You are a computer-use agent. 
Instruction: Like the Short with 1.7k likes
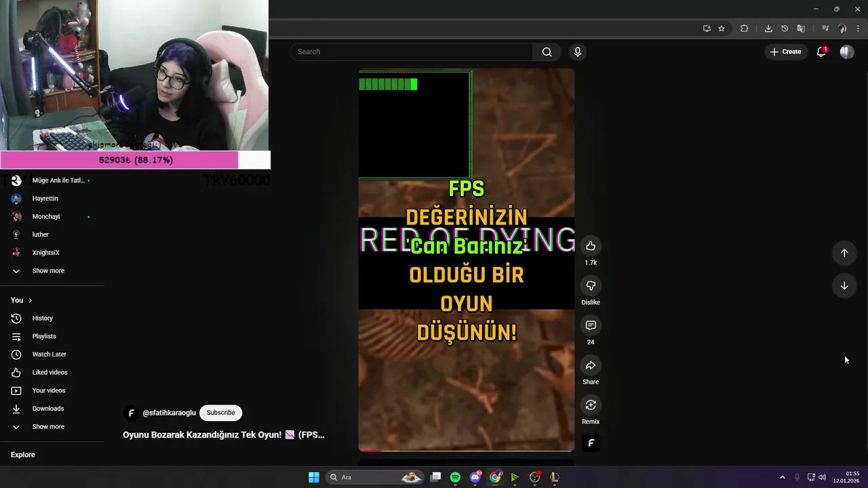point(591,246)
